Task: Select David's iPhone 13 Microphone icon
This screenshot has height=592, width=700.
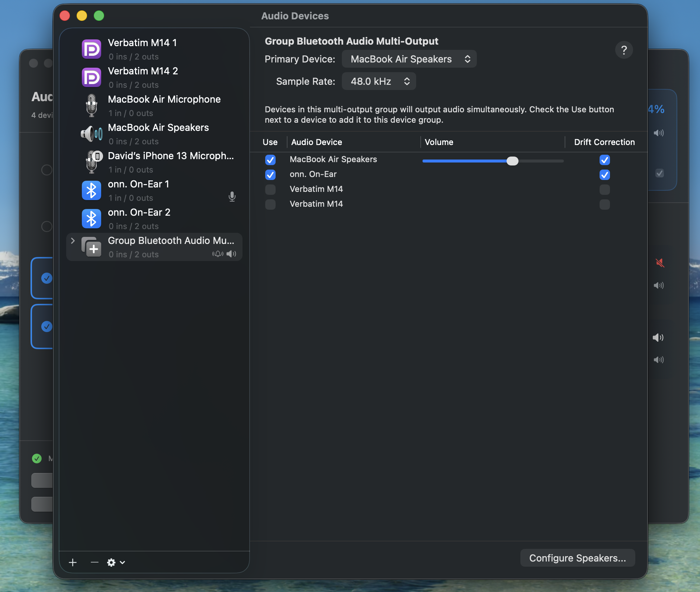Action: coord(92,162)
